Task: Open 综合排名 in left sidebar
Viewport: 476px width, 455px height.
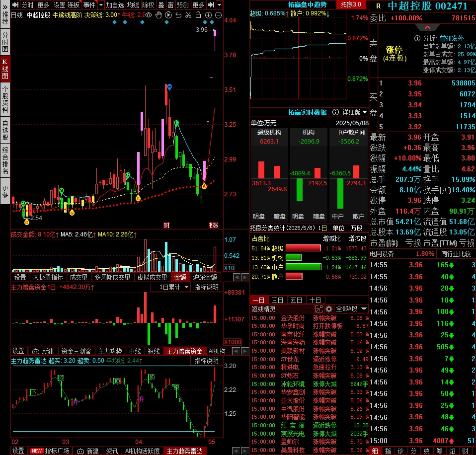Action: [5, 160]
